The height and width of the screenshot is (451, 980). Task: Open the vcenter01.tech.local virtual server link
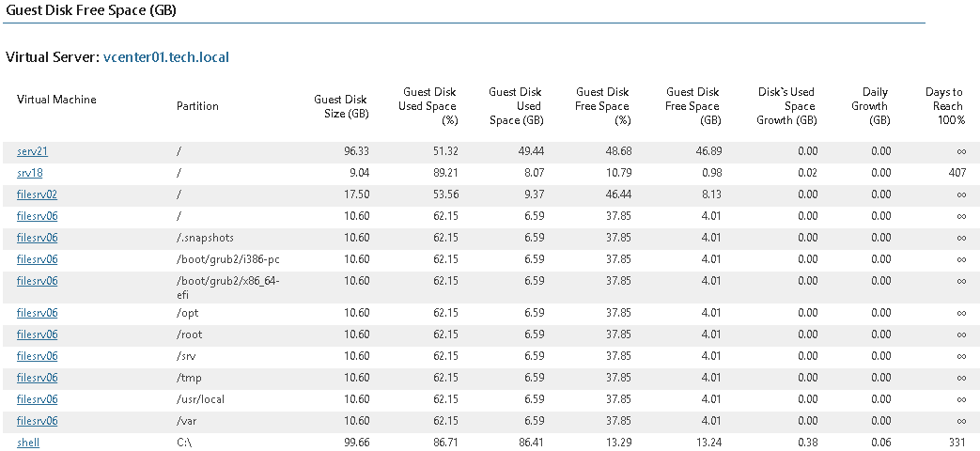click(166, 57)
